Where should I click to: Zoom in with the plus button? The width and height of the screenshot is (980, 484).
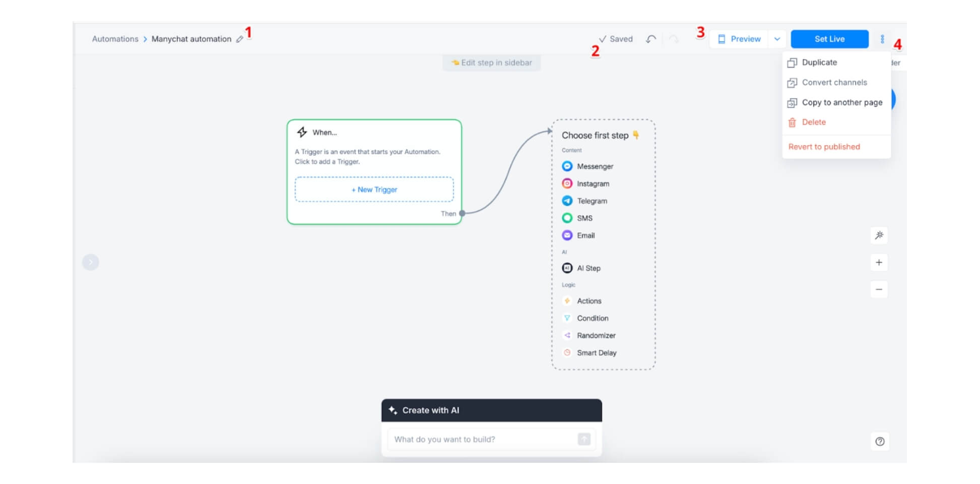pyautogui.click(x=879, y=262)
